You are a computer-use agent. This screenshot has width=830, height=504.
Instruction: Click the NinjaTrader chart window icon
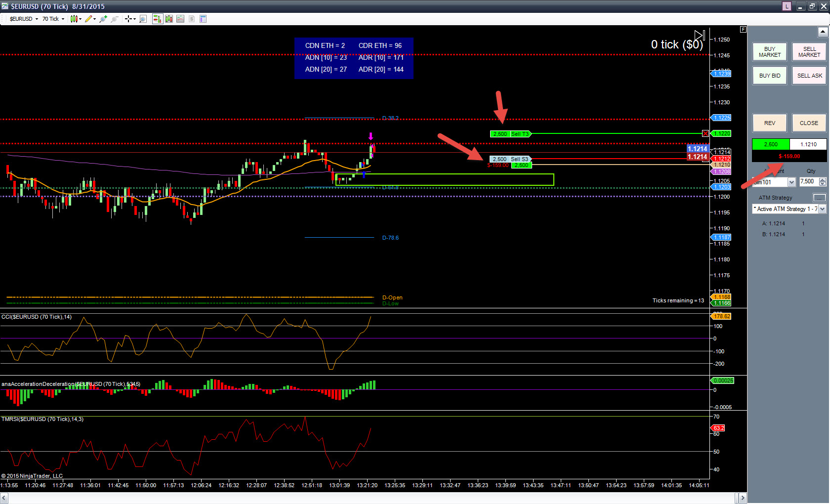(5, 6)
